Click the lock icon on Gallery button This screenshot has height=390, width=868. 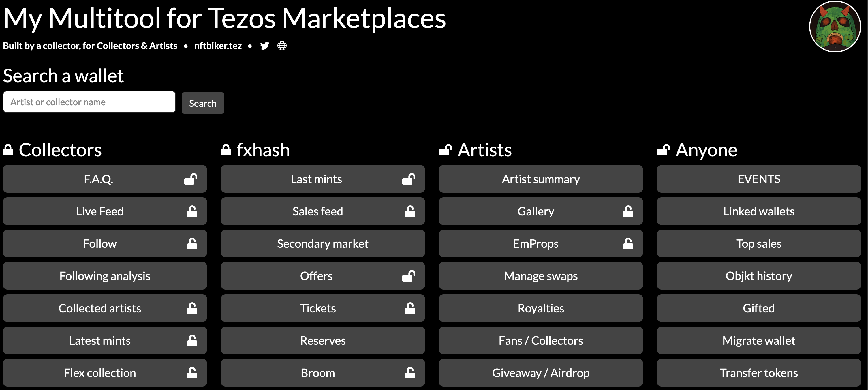[x=628, y=211]
